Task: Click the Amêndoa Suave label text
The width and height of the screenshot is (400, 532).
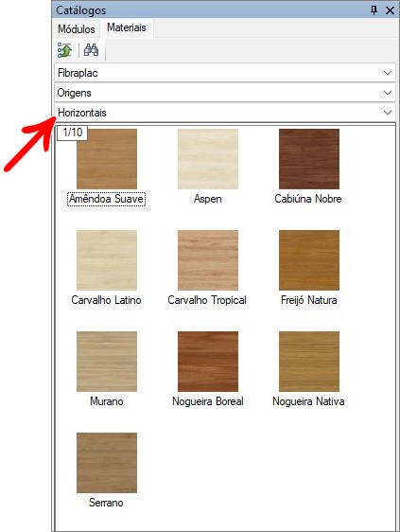Action: [107, 199]
